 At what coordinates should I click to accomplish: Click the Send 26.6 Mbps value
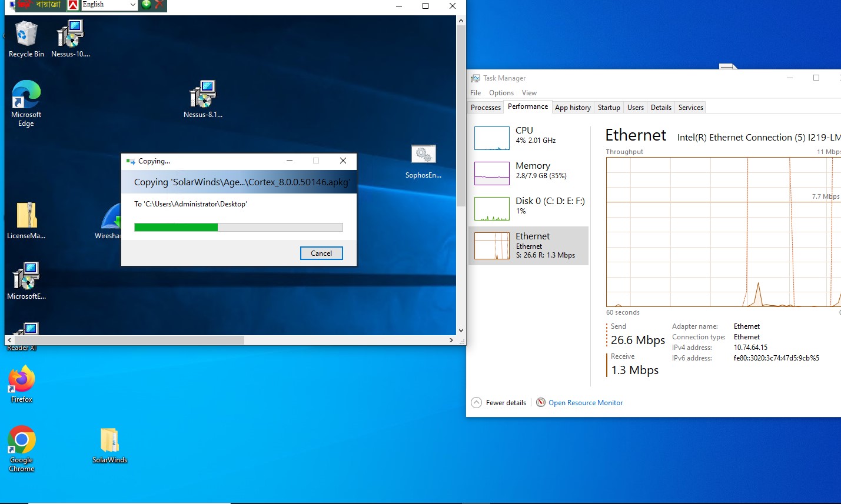[x=638, y=340]
